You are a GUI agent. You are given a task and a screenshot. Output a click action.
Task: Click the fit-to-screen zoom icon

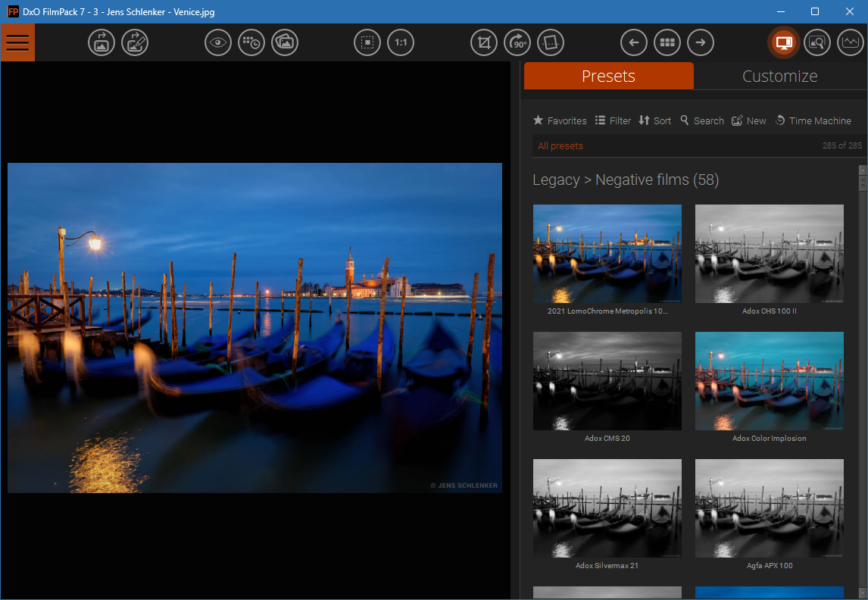point(367,42)
